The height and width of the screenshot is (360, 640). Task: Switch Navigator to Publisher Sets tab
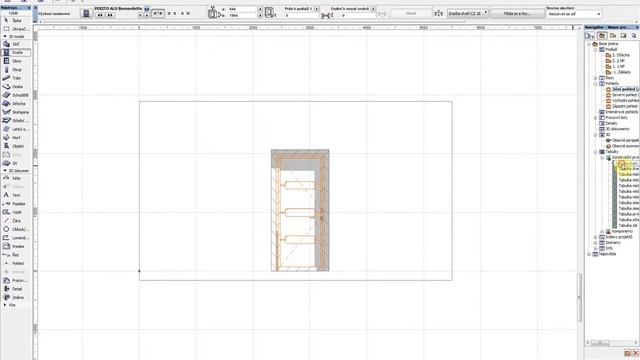tap(634, 36)
